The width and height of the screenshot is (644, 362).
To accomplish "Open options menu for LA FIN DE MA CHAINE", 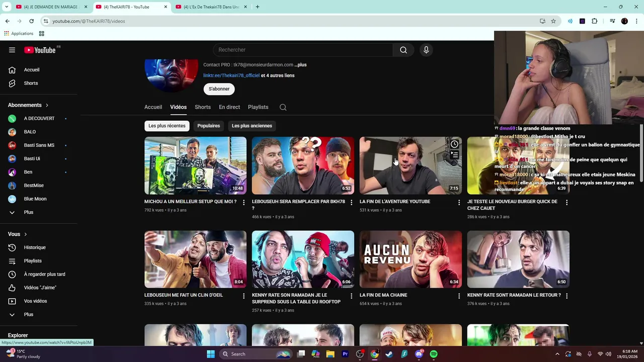I will pos(459,296).
